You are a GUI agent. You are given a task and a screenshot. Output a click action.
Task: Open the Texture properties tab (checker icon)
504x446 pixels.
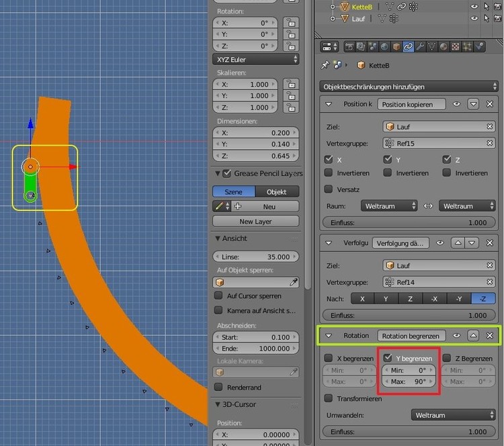pyautogui.click(x=456, y=47)
